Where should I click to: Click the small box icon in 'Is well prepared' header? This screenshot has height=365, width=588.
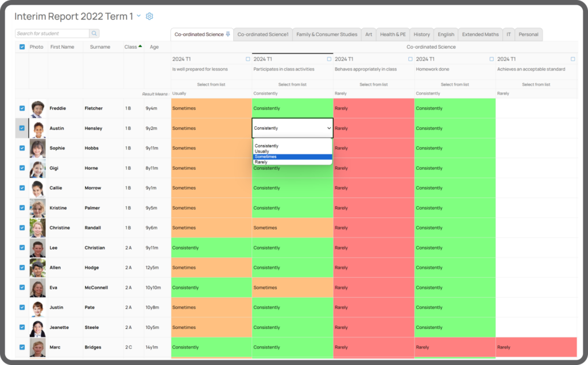point(248,59)
